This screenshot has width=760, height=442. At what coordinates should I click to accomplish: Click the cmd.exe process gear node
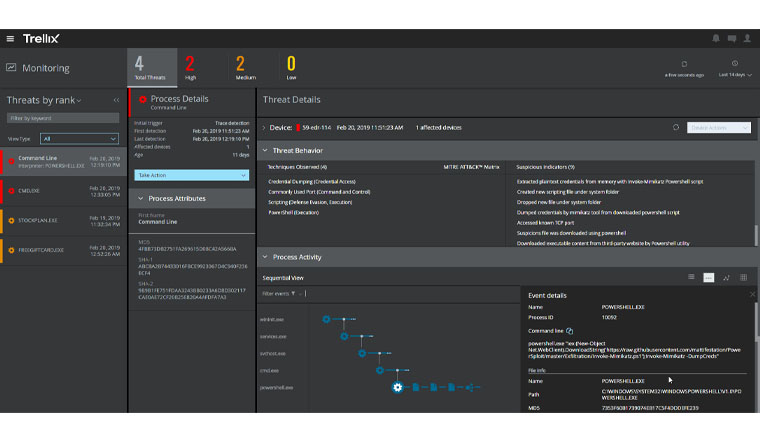[380, 370]
